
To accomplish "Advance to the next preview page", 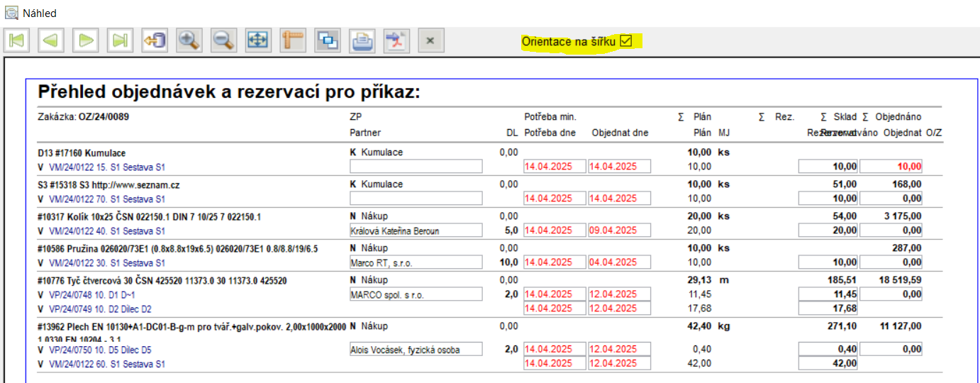I will point(85,40).
